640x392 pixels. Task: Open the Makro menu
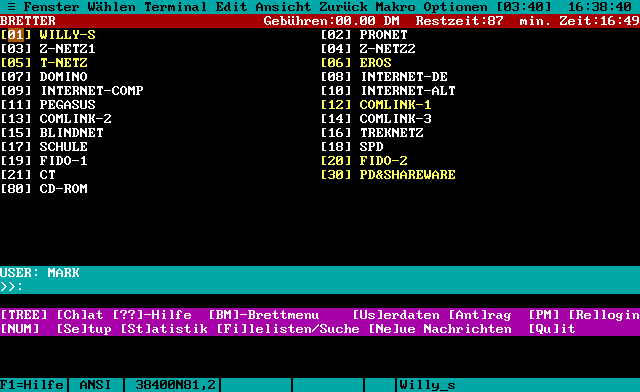coord(395,7)
